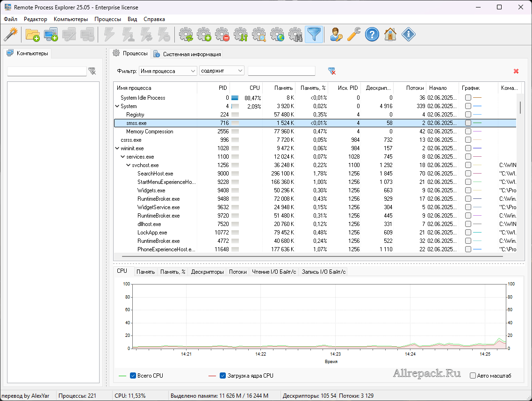Open the Файл menu
The width and height of the screenshot is (532, 401).
[x=10, y=19]
